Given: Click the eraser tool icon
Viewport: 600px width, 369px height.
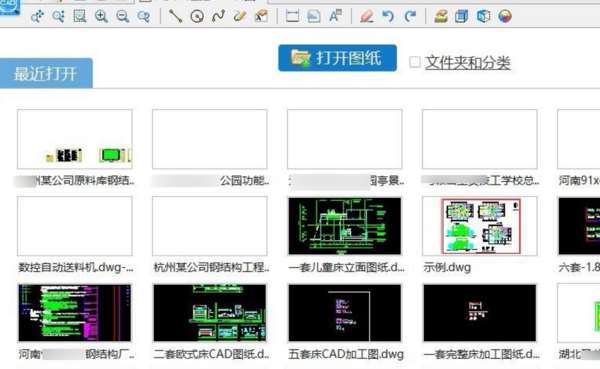Looking at the screenshot, I should tap(367, 16).
